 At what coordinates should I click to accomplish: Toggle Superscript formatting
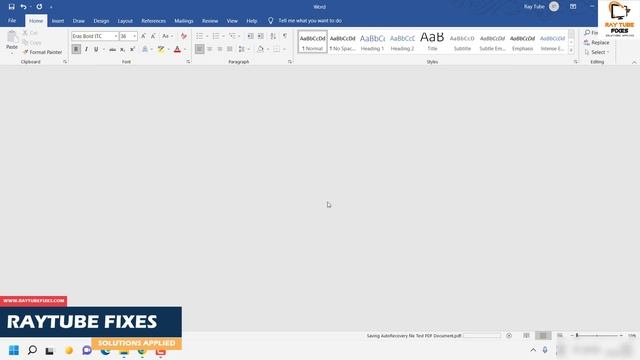pos(132,49)
